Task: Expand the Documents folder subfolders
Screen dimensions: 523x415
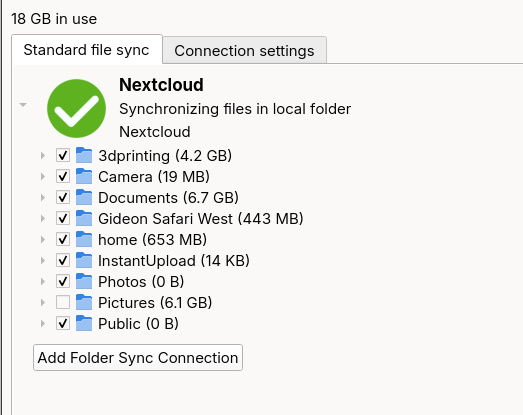Action: [x=43, y=197]
